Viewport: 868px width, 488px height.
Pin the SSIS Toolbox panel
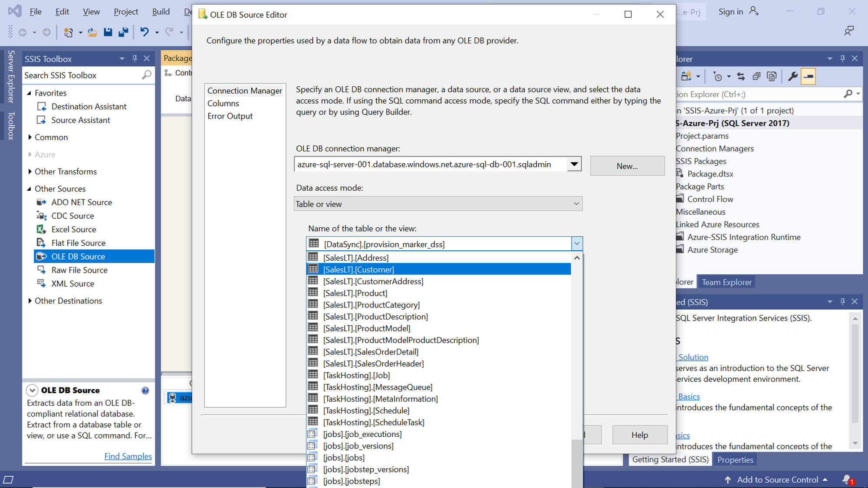135,59
